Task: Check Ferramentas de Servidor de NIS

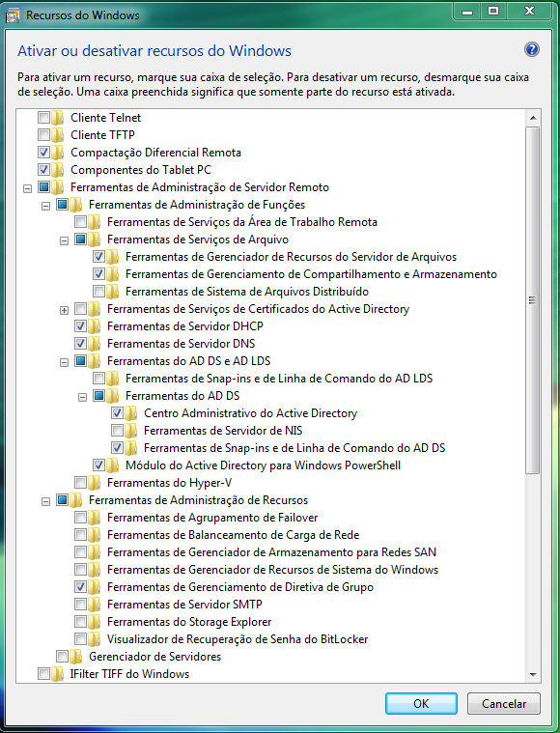Action: 117,430
